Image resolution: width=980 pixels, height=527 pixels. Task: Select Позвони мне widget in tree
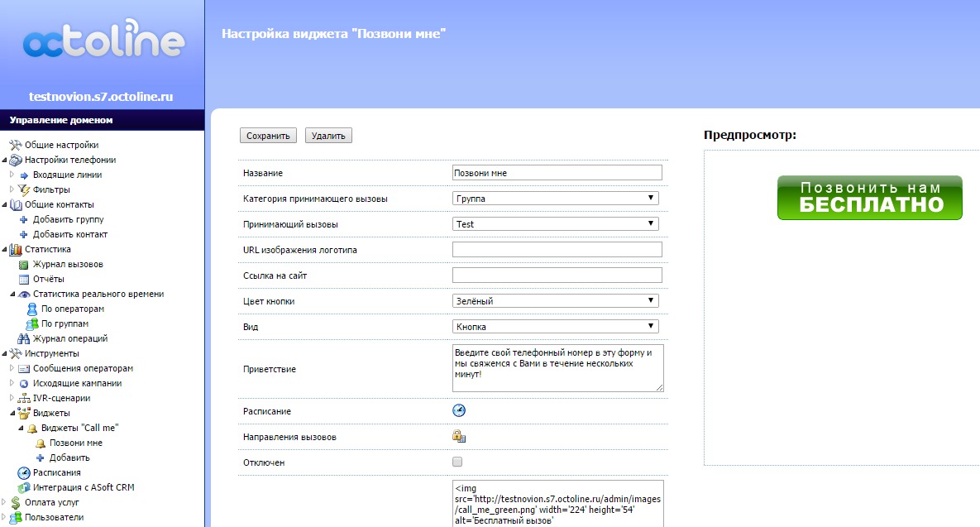coord(75,443)
